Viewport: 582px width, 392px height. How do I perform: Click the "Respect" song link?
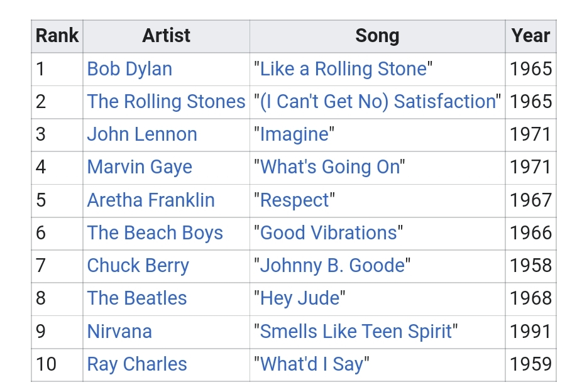point(294,200)
